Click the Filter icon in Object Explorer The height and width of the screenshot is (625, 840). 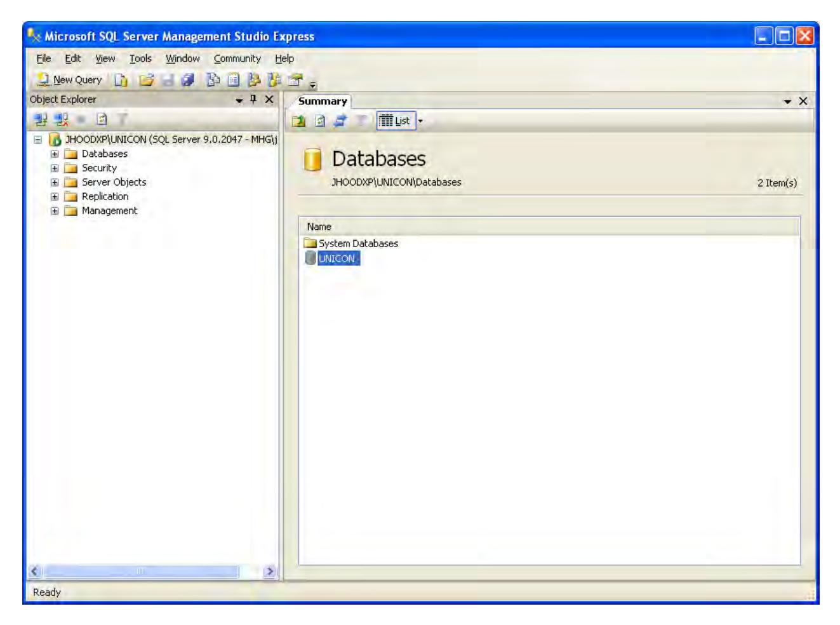tap(122, 119)
